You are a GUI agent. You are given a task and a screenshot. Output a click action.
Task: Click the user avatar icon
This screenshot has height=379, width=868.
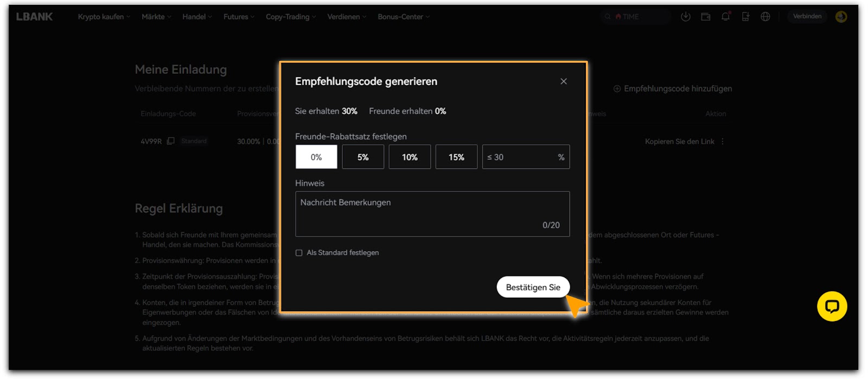(x=841, y=17)
